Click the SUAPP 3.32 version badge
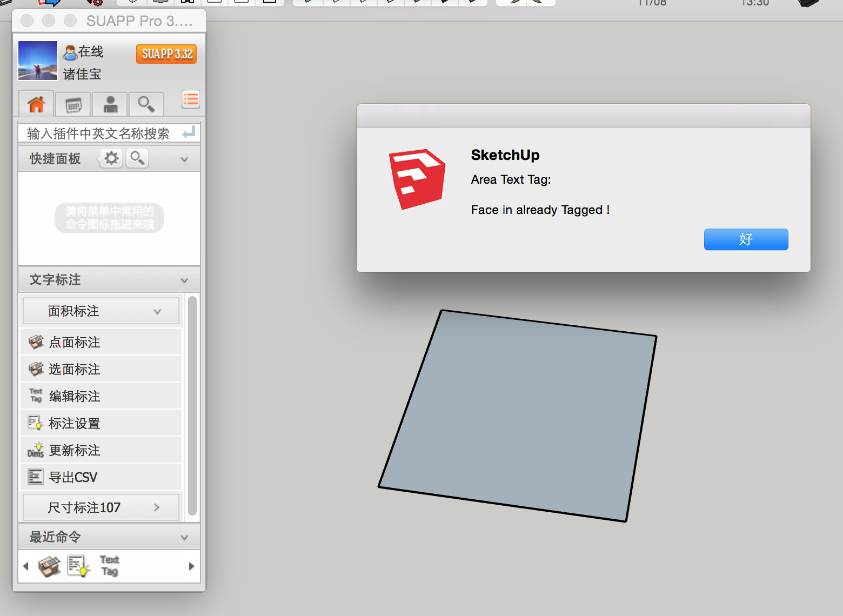The image size is (843, 616). pos(166,53)
